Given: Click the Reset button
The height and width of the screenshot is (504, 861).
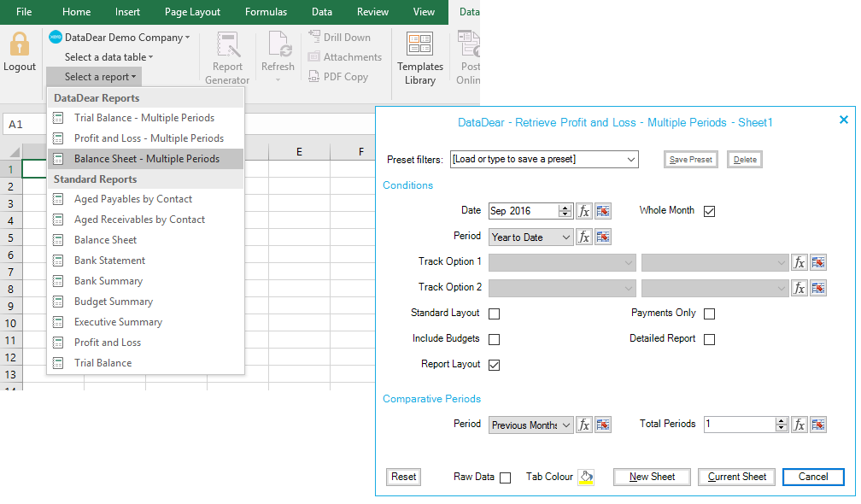Looking at the screenshot, I should click(403, 477).
